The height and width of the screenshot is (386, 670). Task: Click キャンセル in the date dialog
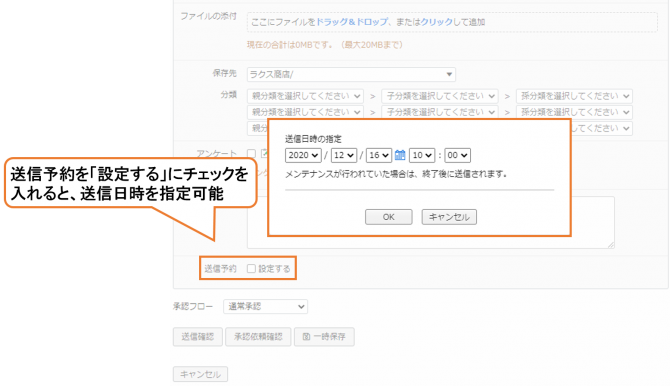(x=449, y=217)
